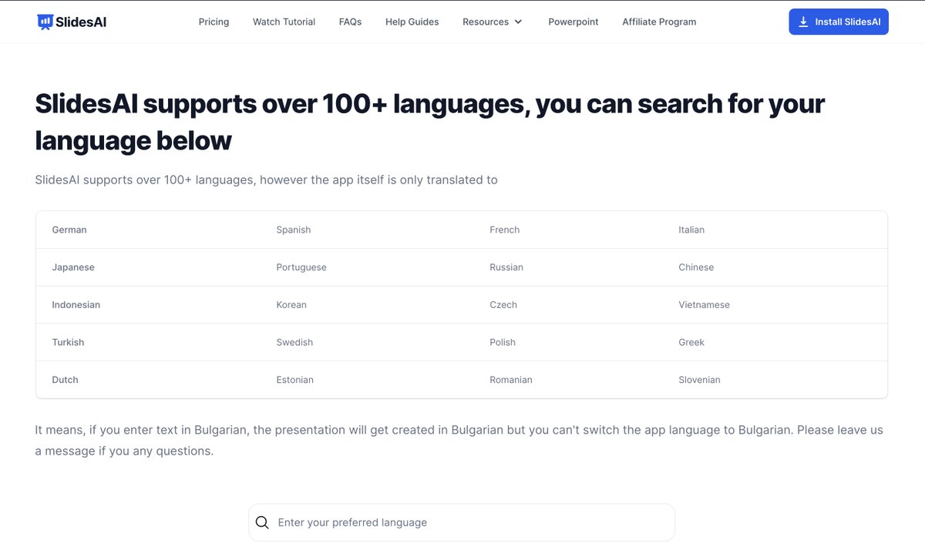Click the download icon in Install button
The image size is (925, 560).
(803, 22)
